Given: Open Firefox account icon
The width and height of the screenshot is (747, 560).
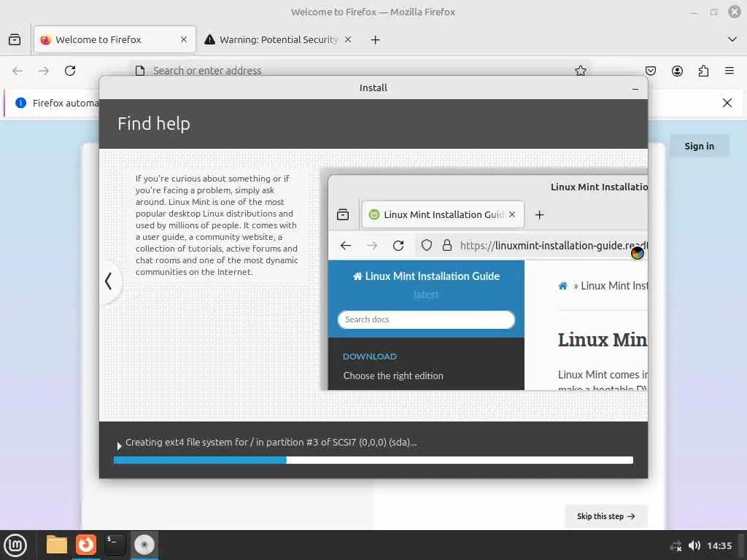Looking at the screenshot, I should pos(677,71).
